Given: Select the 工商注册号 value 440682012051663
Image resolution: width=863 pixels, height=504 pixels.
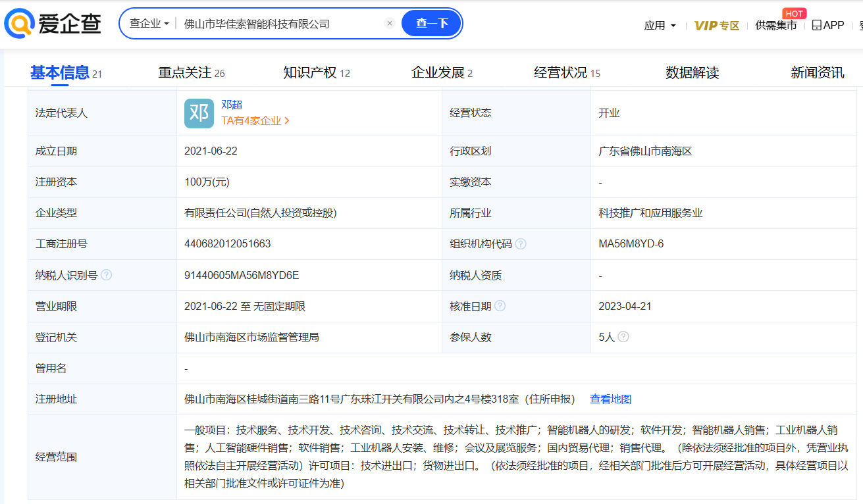Looking at the screenshot, I should 228,244.
